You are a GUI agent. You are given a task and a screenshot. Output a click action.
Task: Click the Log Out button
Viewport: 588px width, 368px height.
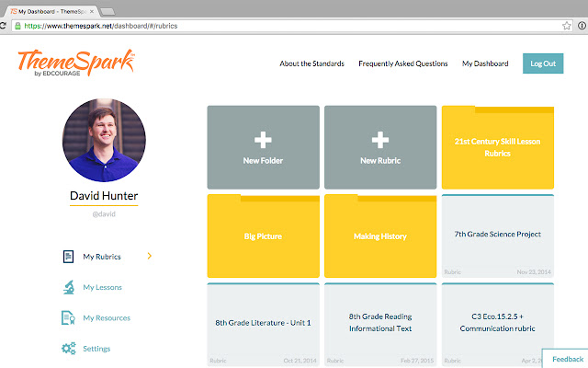[x=543, y=63]
